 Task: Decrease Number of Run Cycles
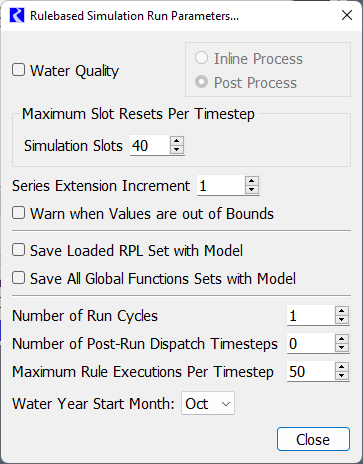pos(342,320)
